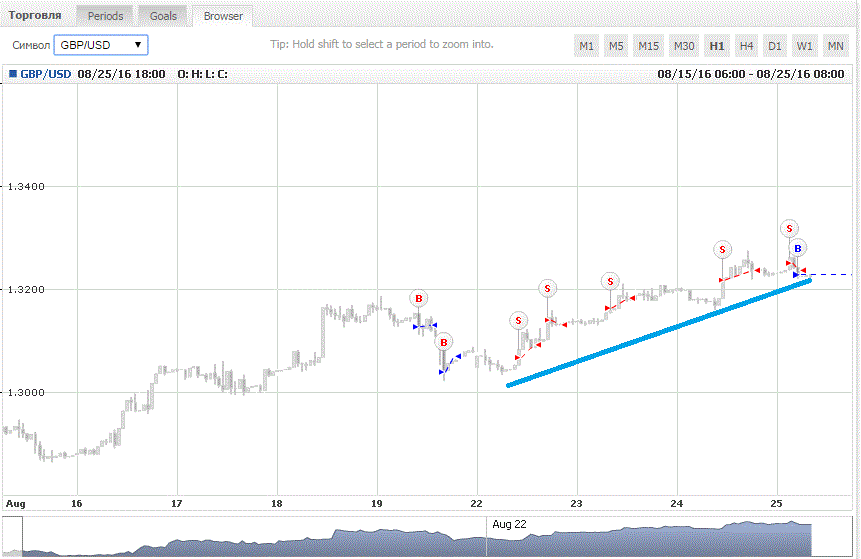Click the bottom overview navigator chart

pyautogui.click(x=427, y=537)
